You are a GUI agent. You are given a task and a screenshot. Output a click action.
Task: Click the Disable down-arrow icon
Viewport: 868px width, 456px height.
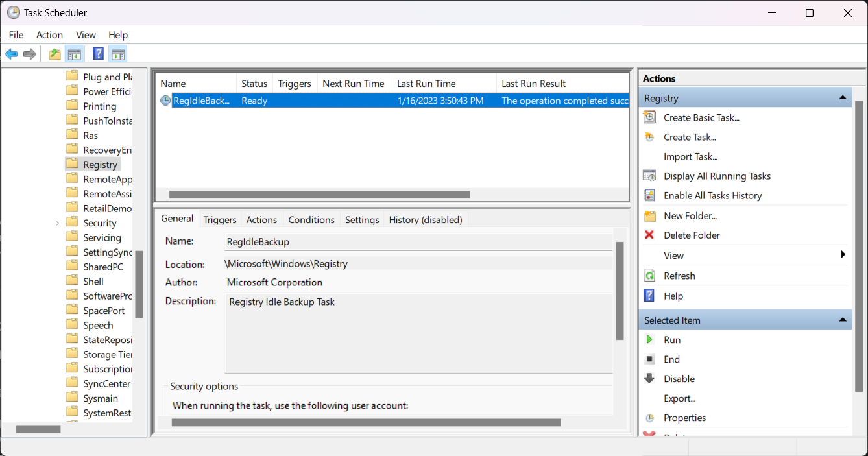pyautogui.click(x=649, y=379)
